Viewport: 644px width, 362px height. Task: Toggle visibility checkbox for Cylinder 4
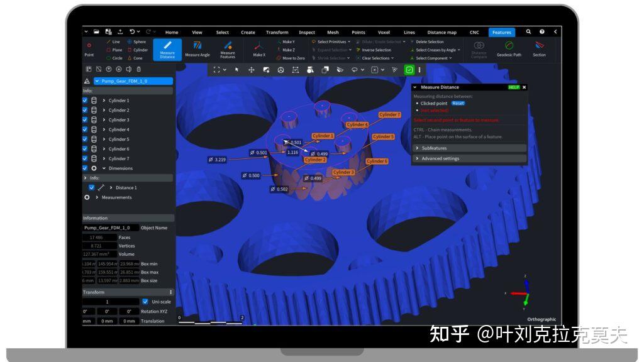(x=85, y=129)
